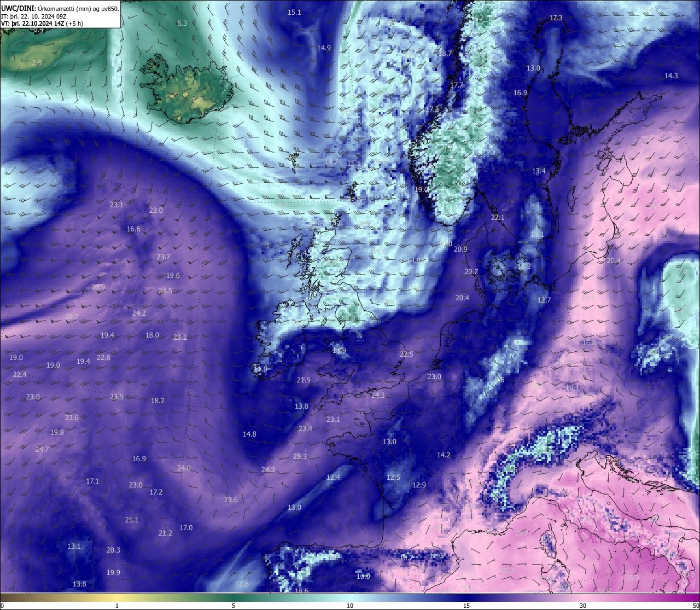Click the 30 tick on the color scale
Screen dimensions: 700x610
(583, 606)
